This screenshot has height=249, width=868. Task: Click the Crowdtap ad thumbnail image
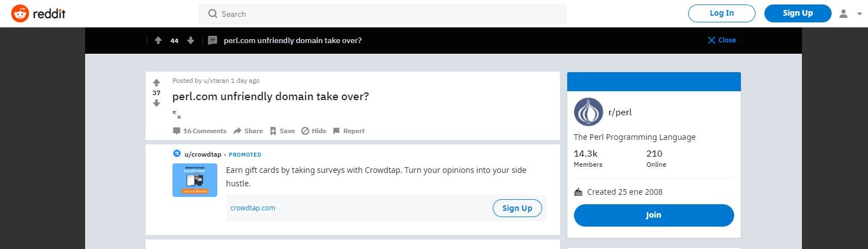[194, 180]
